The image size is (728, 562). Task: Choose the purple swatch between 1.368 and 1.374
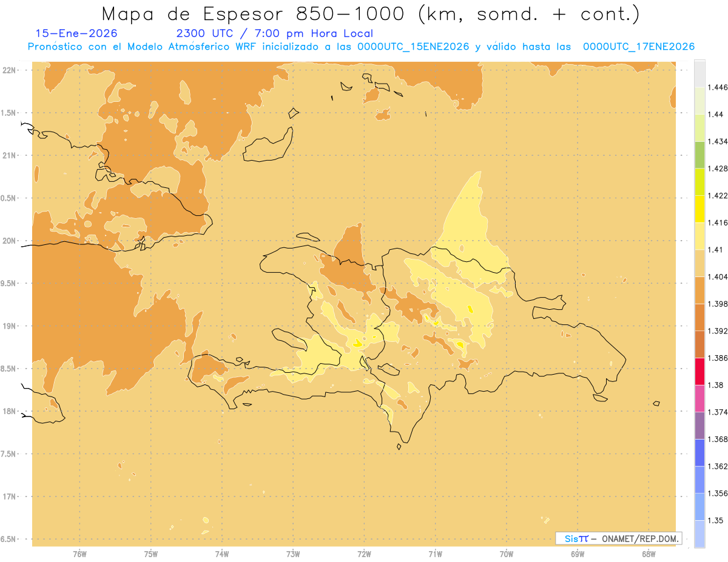(699, 426)
